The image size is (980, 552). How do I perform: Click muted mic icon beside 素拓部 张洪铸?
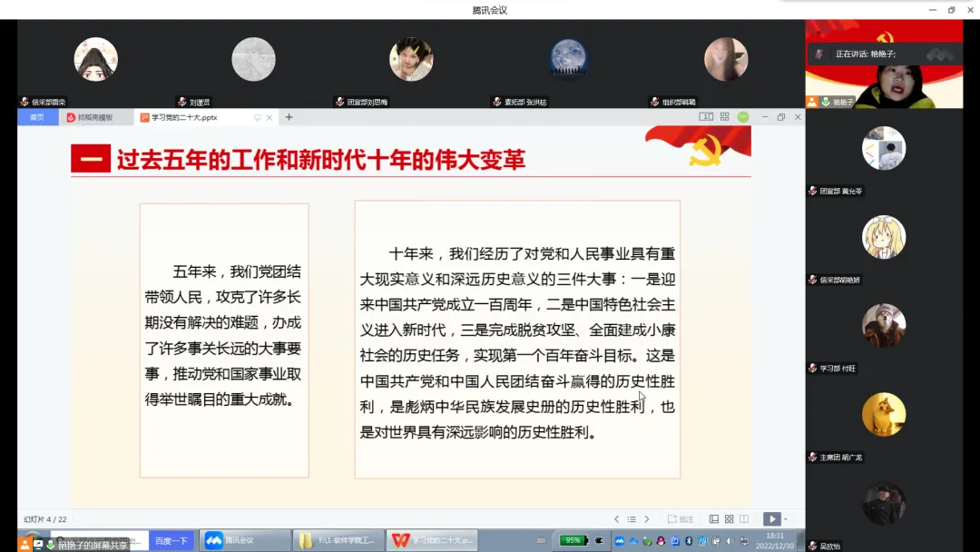pyautogui.click(x=497, y=102)
